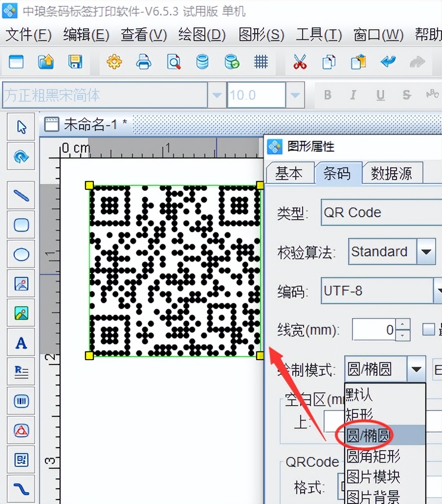Screen dimensions: 442x504
Task: Cut selection with the scissors icon
Action: tap(300, 62)
